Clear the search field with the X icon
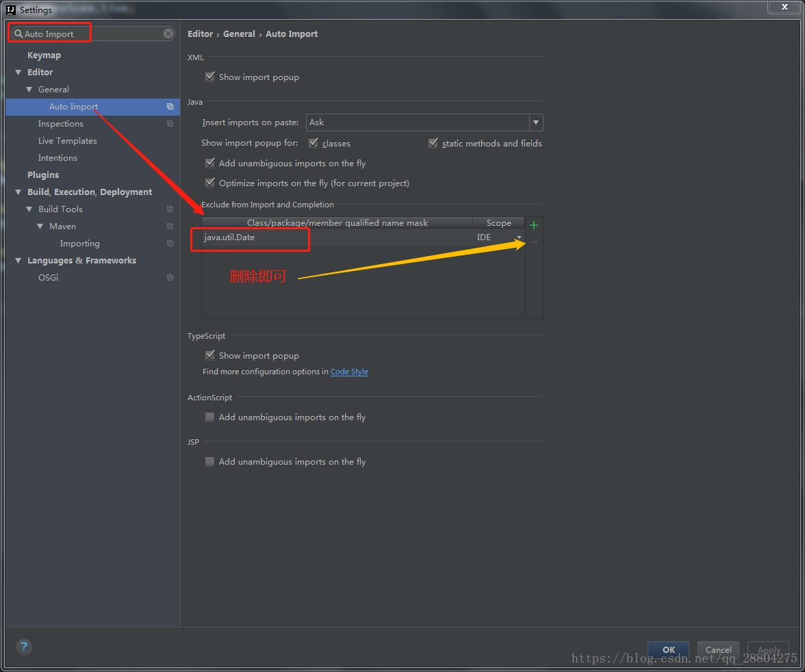The height and width of the screenshot is (672, 805). (x=168, y=34)
